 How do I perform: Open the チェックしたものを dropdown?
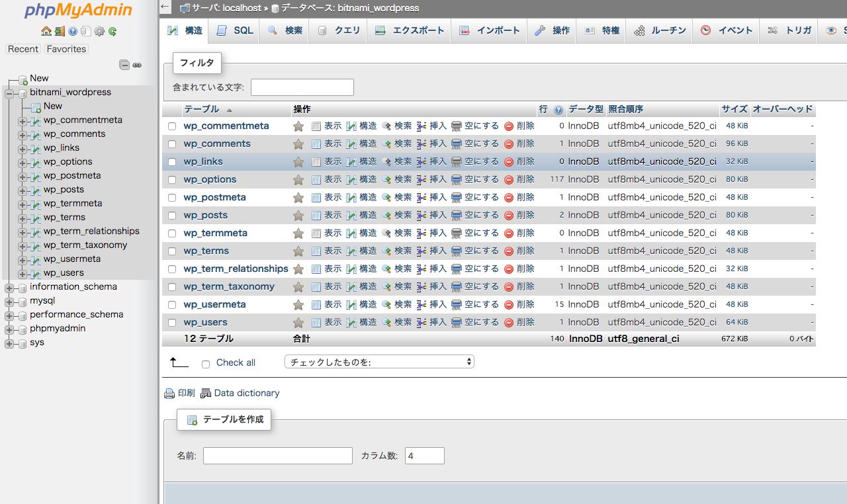[379, 362]
